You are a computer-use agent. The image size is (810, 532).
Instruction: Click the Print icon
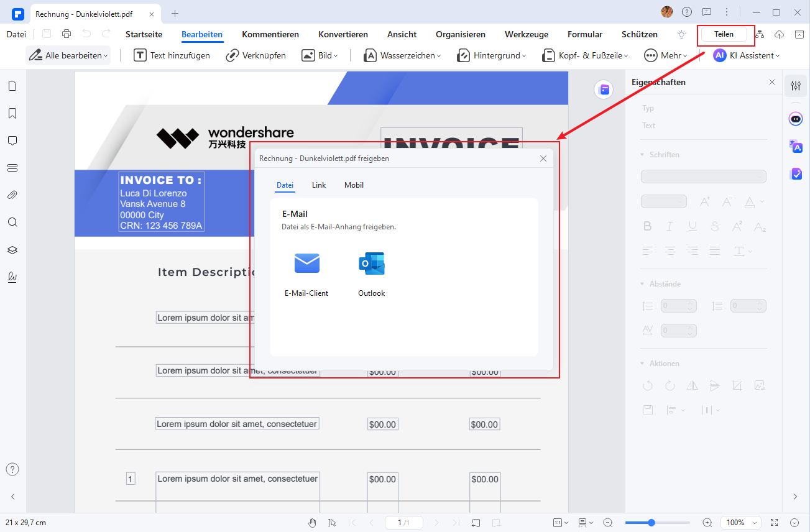pyautogui.click(x=67, y=34)
